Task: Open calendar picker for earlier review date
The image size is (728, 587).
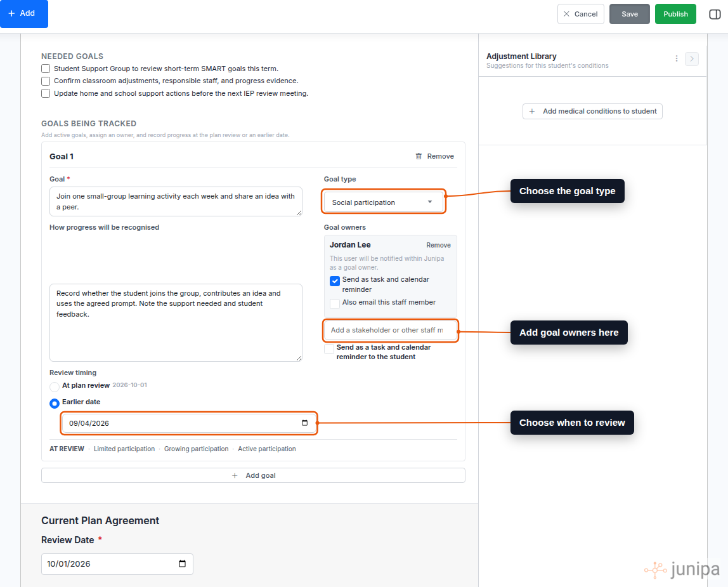Action: pos(304,423)
